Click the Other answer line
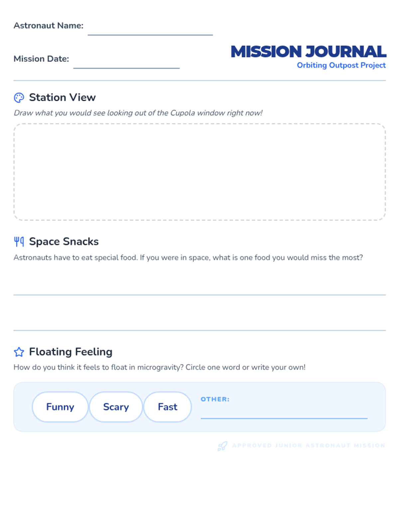This screenshot has width=399, height=532. point(284,413)
